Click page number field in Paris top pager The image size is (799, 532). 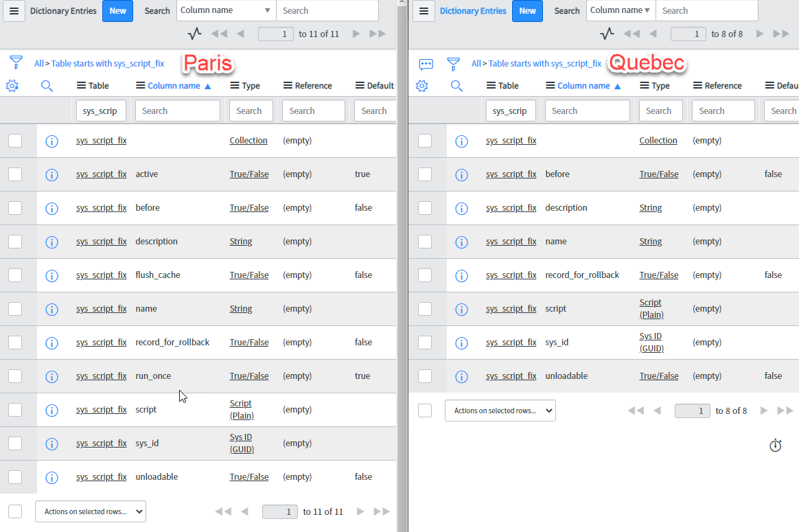click(x=276, y=34)
